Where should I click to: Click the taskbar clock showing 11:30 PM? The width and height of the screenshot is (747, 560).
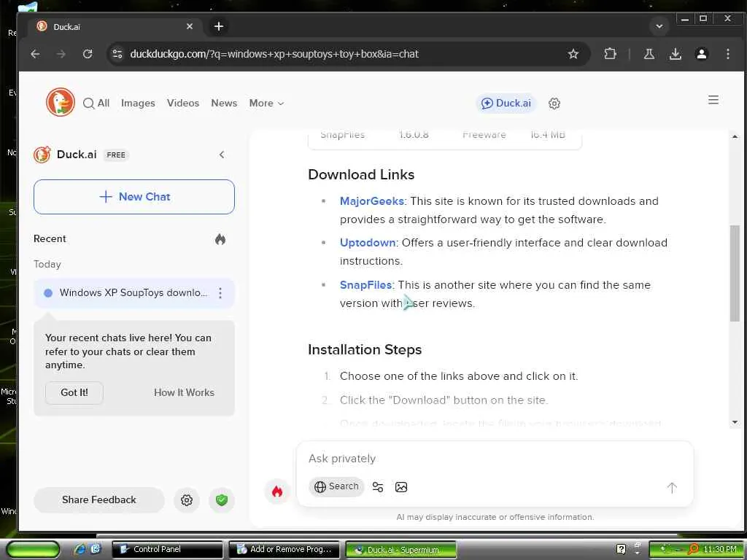pyautogui.click(x=720, y=550)
